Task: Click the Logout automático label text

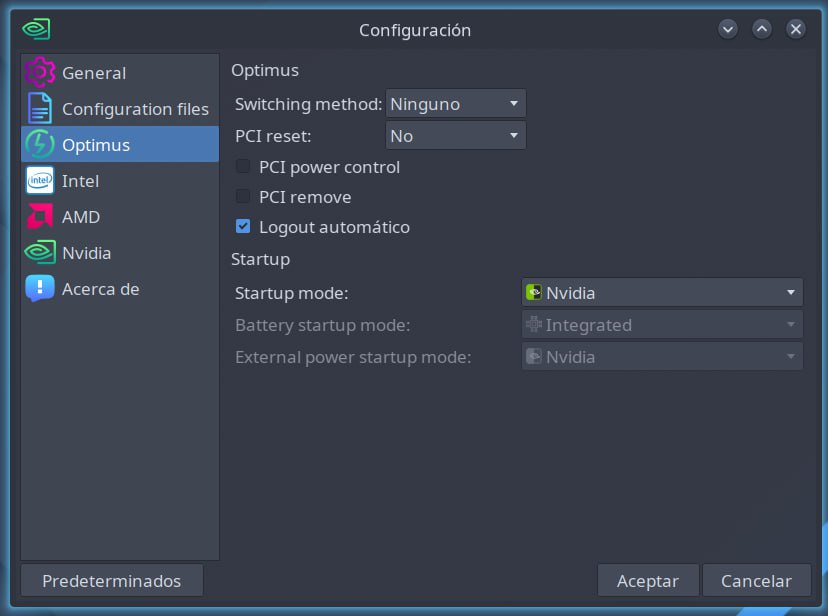Action: [334, 227]
